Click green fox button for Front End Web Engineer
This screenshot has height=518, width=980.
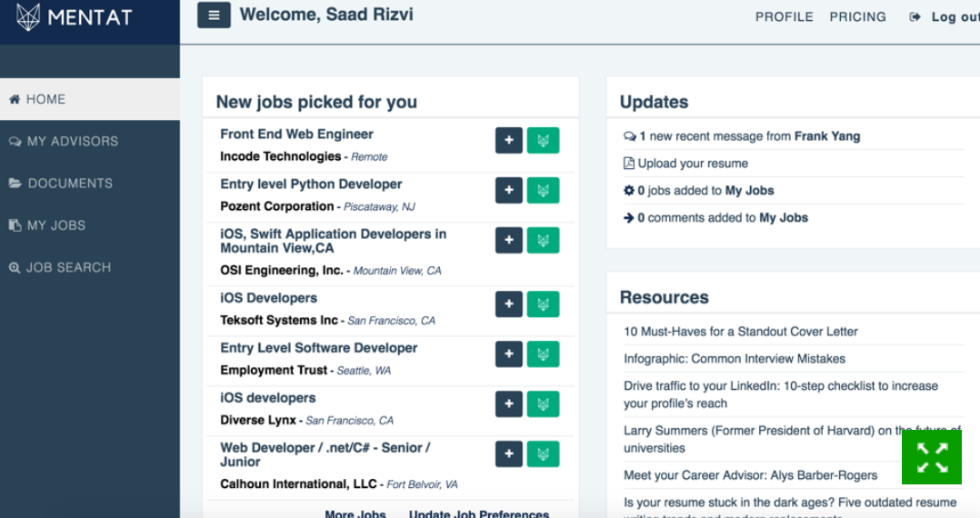[543, 140]
